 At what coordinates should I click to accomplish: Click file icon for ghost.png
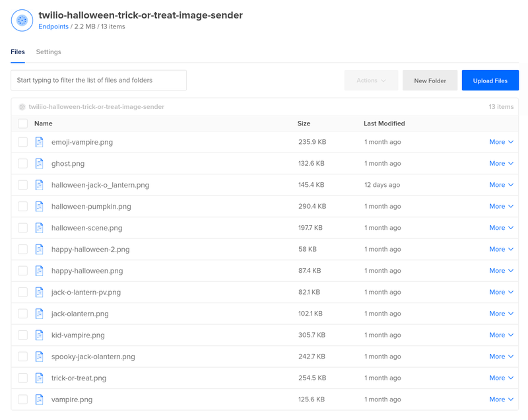tap(40, 164)
